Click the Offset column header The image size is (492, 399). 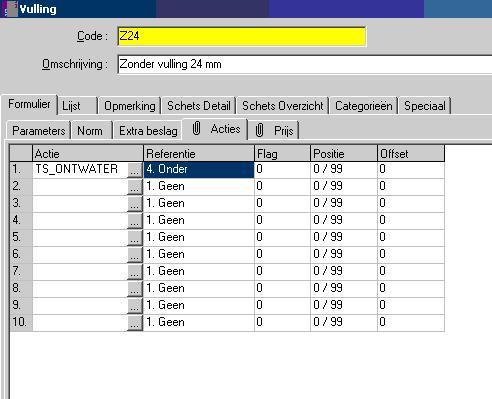[x=411, y=153]
